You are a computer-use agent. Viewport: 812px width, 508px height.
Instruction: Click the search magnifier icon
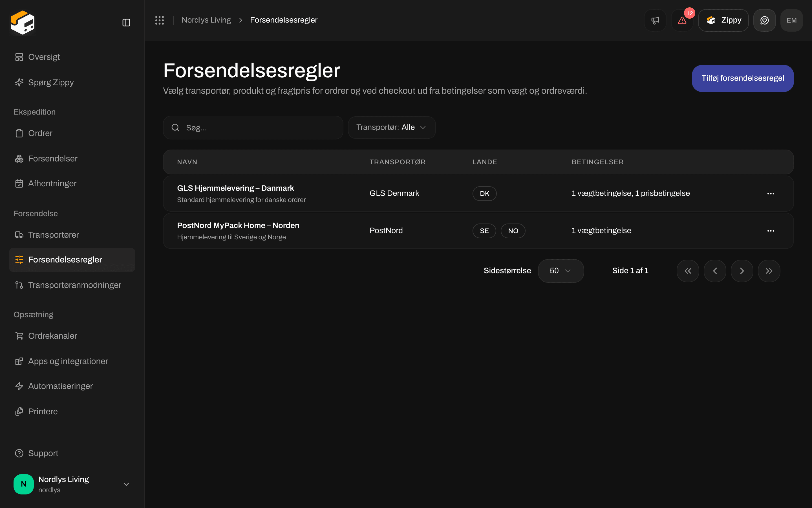pos(175,128)
